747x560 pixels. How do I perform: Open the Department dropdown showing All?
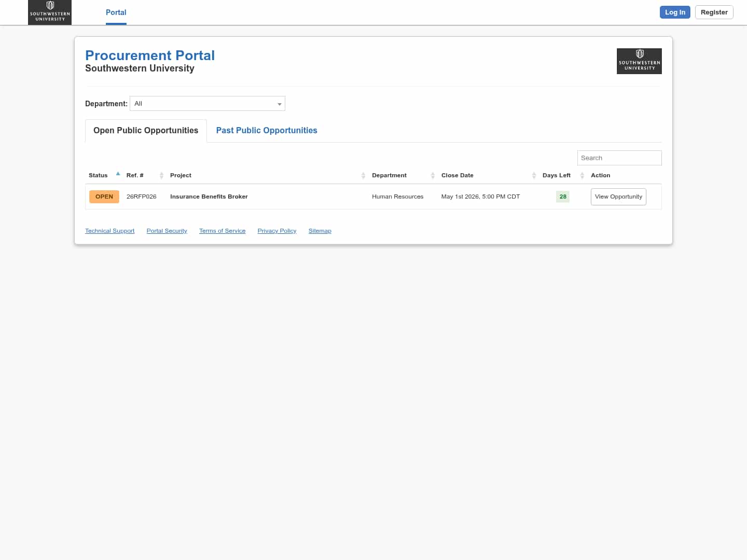click(207, 103)
